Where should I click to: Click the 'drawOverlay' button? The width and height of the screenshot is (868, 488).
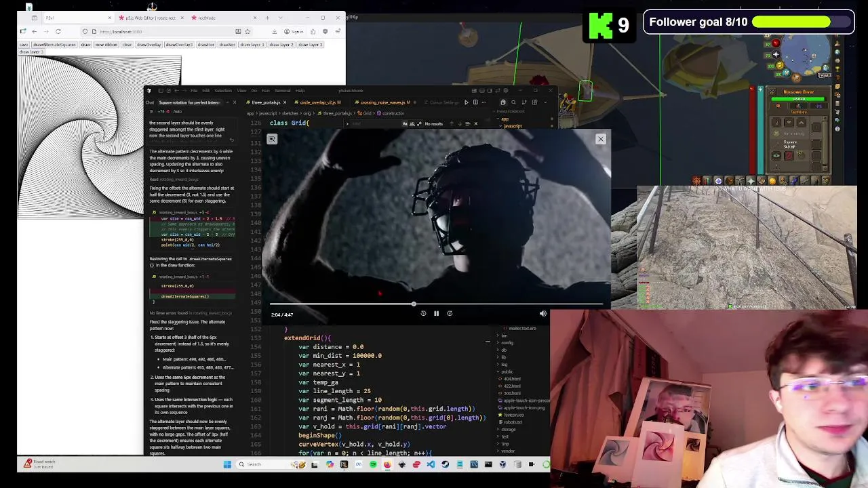point(149,45)
